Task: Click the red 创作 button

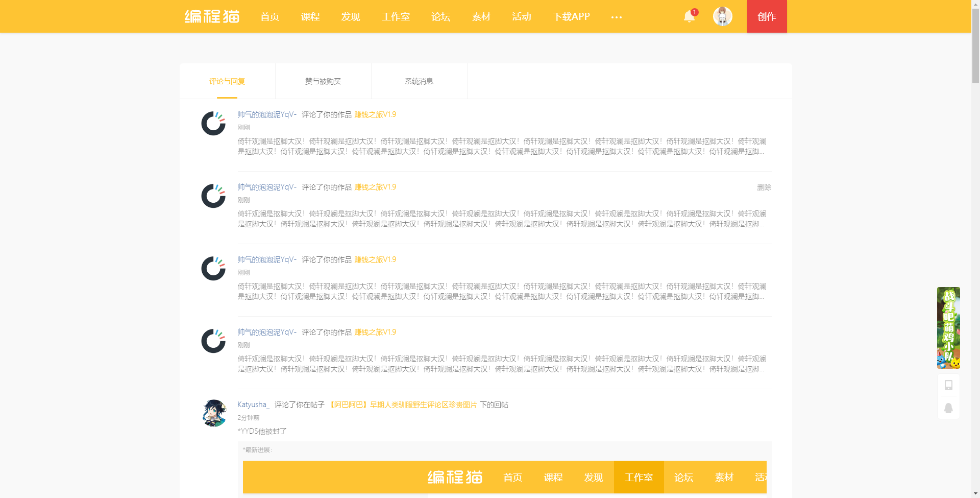Action: point(767,16)
